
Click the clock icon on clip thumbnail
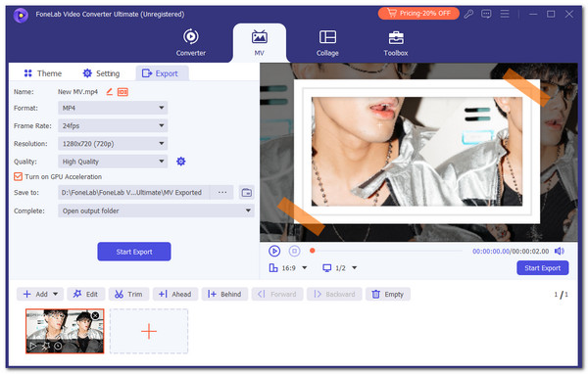click(58, 346)
